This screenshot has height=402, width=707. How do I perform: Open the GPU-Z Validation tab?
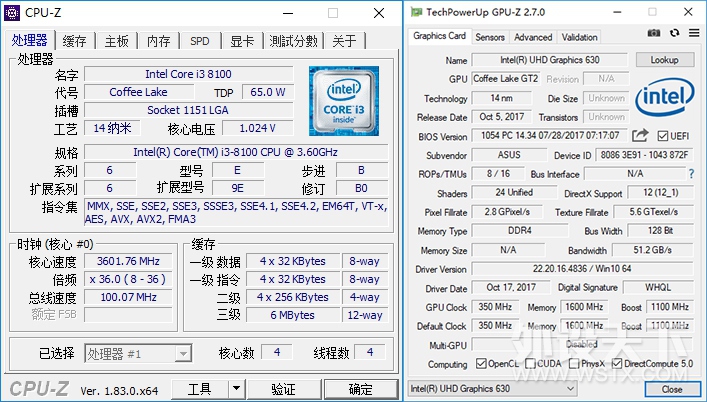click(579, 37)
